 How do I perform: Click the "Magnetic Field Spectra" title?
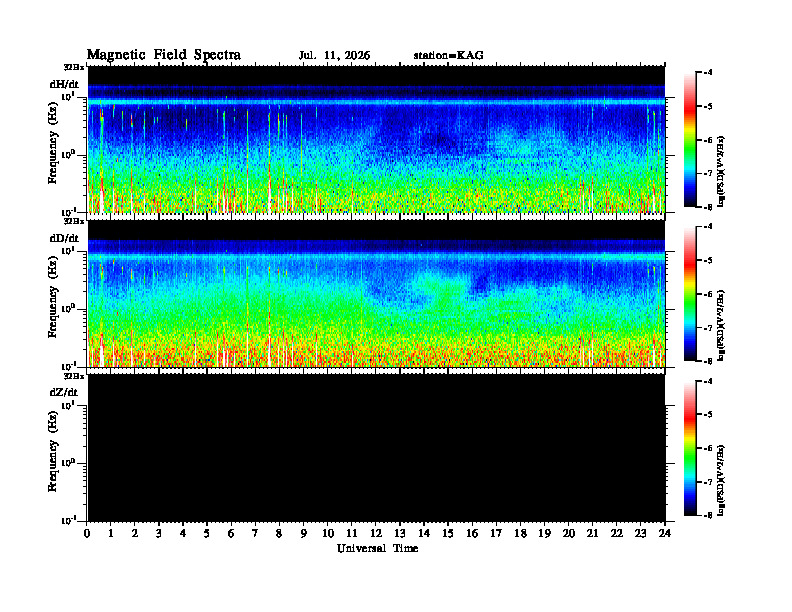pyautogui.click(x=164, y=55)
